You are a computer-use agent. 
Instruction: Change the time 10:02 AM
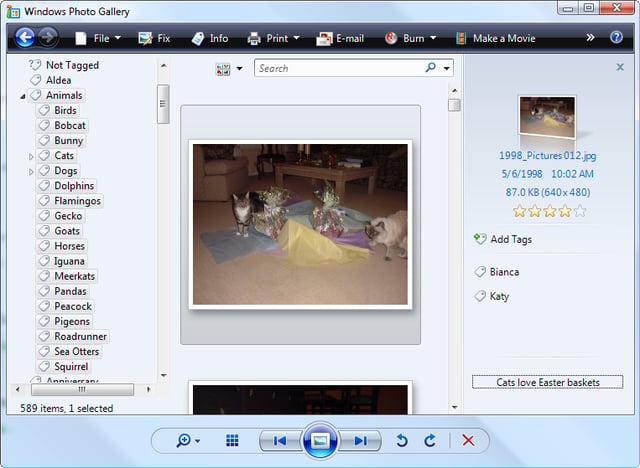572,174
